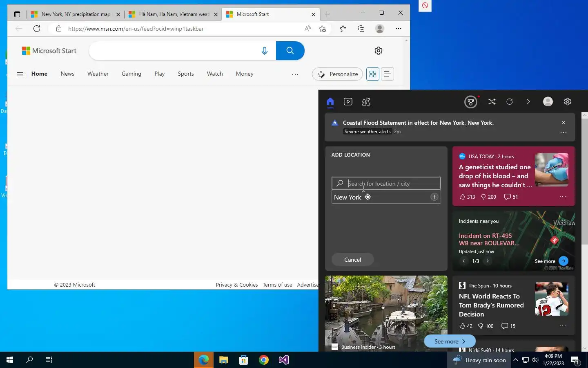Open the NFL World Reacts article headline
The height and width of the screenshot is (368, 588).
pyautogui.click(x=491, y=305)
